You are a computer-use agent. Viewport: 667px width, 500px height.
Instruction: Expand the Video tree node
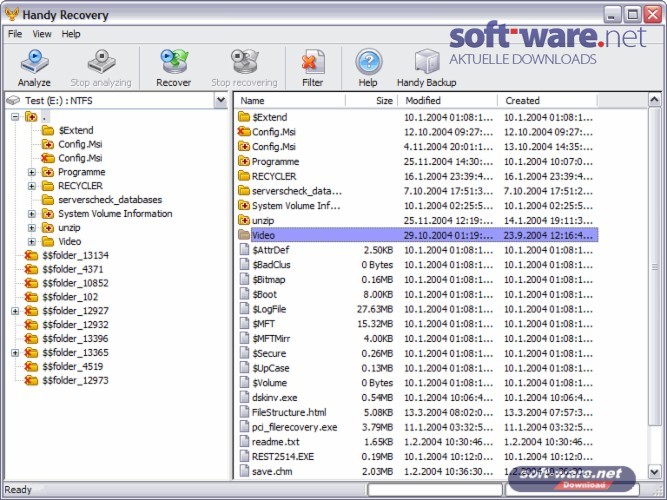(31, 242)
